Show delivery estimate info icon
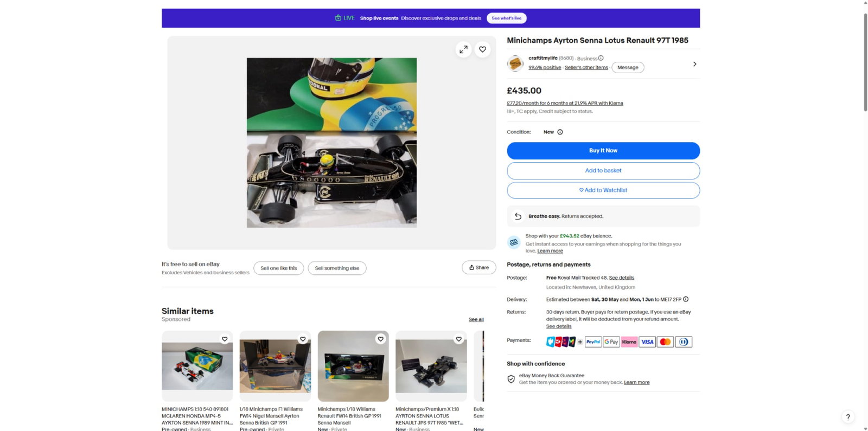The width and height of the screenshot is (868, 431). [x=686, y=299]
